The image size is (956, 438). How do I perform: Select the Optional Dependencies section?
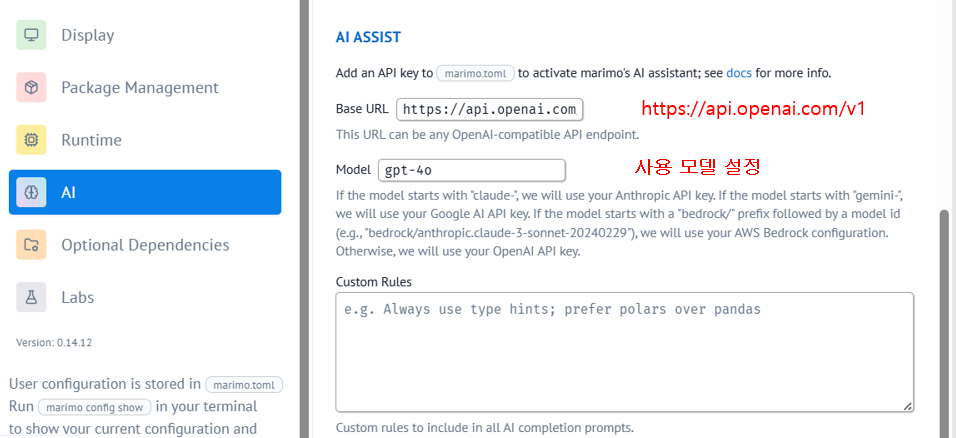tap(145, 245)
